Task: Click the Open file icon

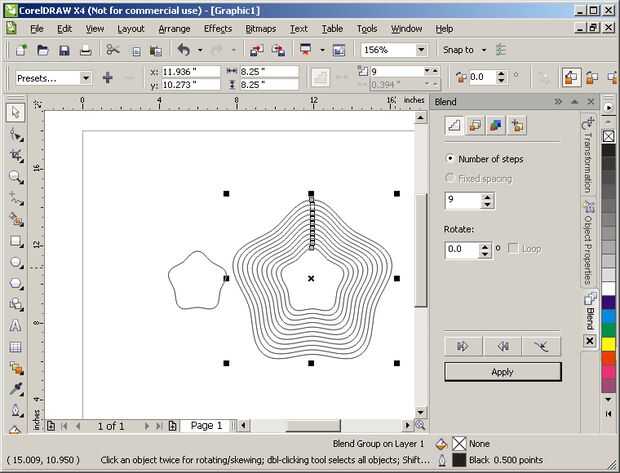Action: (x=42, y=50)
